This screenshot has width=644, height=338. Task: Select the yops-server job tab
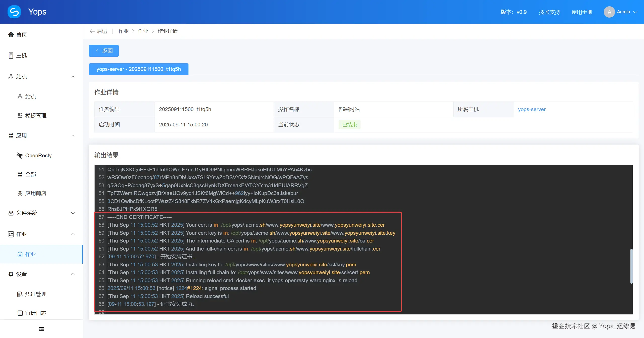pos(139,69)
